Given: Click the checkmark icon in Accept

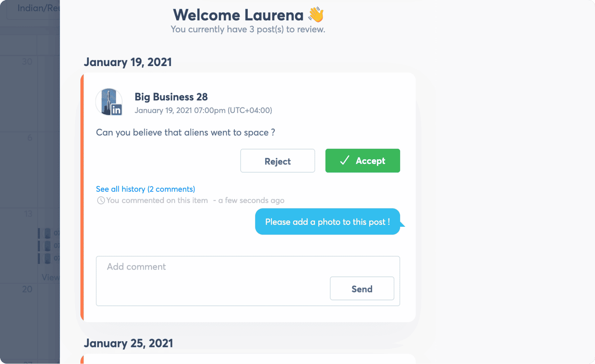Looking at the screenshot, I should coord(345,160).
